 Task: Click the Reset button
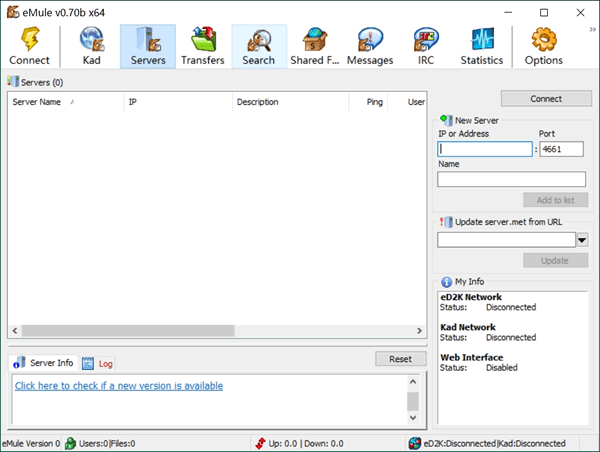400,359
